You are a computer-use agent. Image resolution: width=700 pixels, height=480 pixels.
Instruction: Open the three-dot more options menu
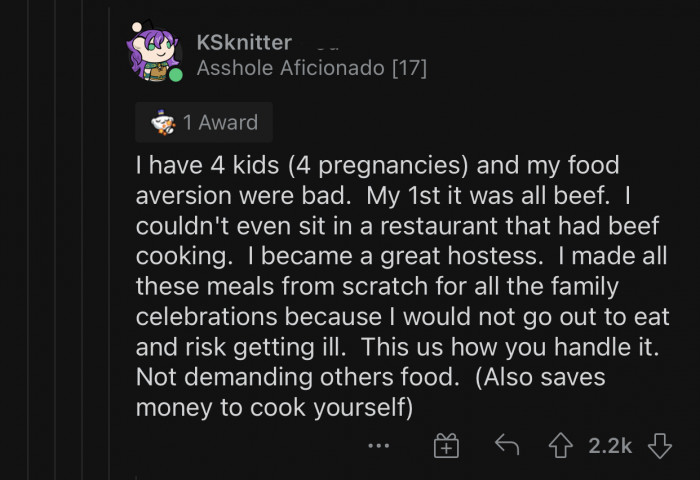click(378, 446)
